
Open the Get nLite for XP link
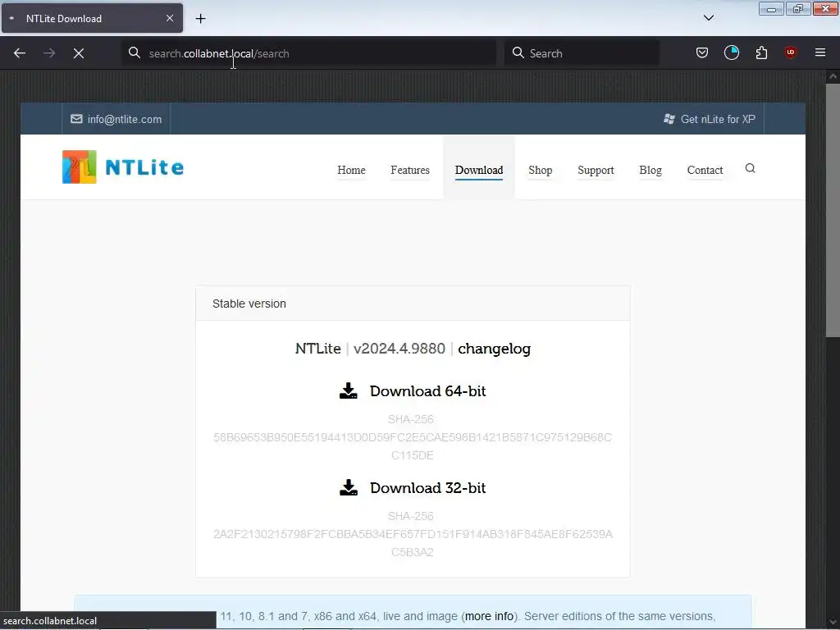[x=718, y=119]
